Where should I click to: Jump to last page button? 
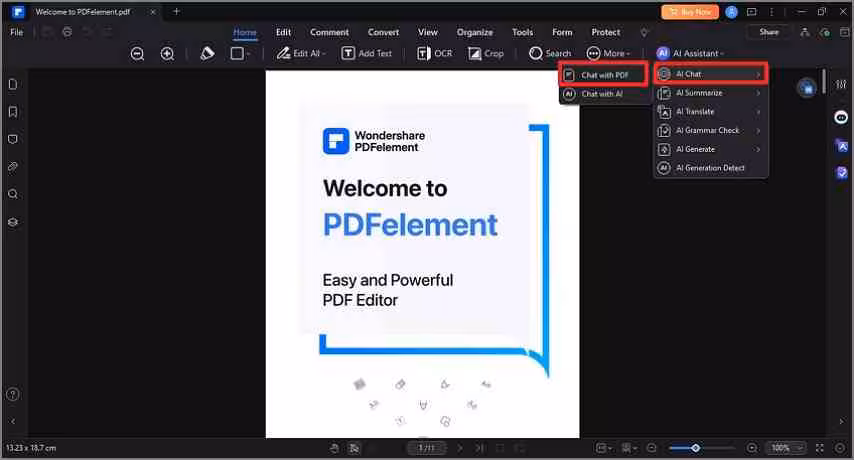[480, 448]
